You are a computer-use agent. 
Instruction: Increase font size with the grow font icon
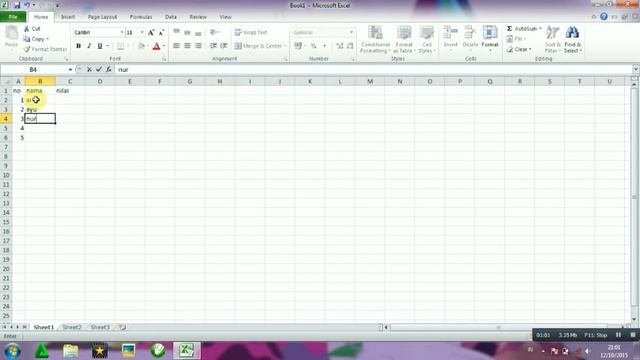(151, 33)
